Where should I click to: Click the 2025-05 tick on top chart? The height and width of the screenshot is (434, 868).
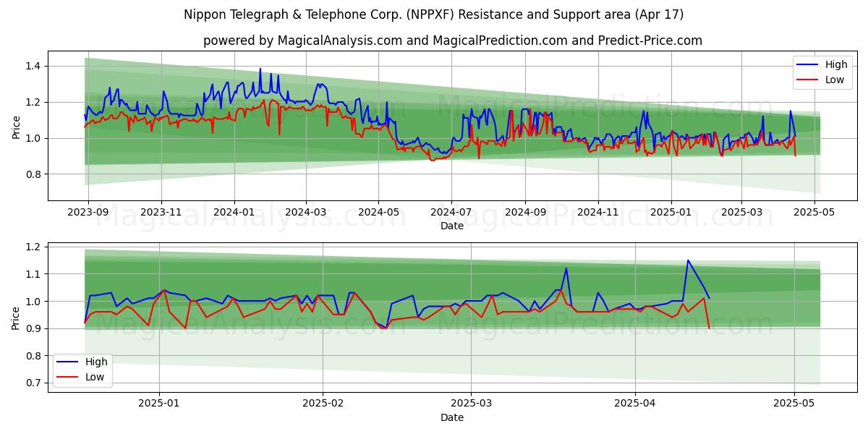[814, 213]
